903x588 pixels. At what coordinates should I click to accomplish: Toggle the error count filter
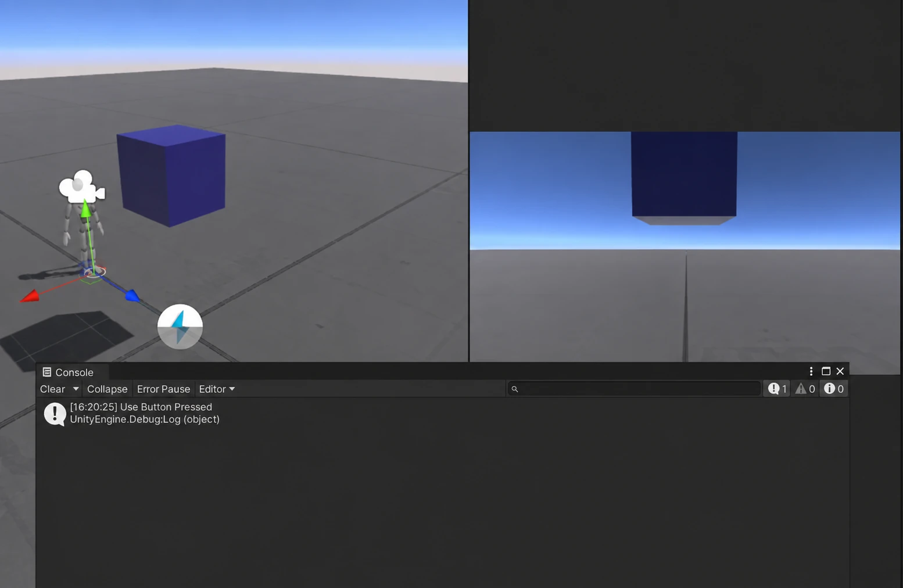point(834,389)
